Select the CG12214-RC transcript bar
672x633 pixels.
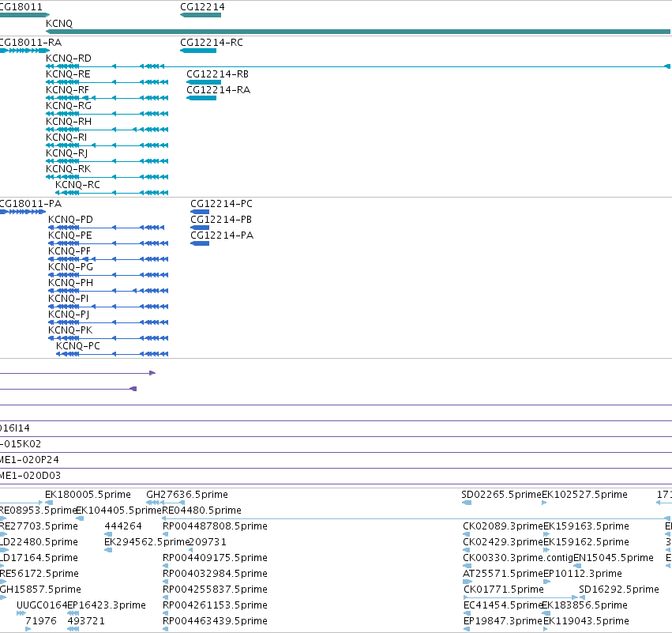click(198, 51)
